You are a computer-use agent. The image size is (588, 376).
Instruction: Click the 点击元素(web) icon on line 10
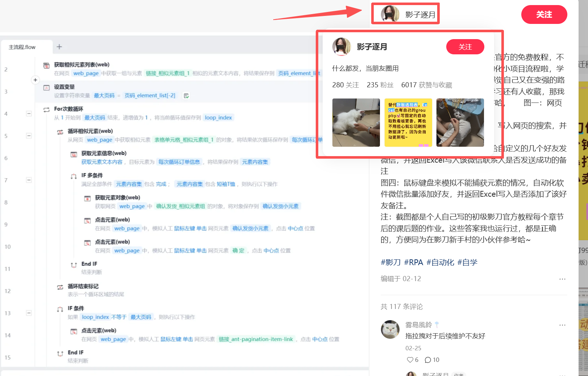(87, 242)
